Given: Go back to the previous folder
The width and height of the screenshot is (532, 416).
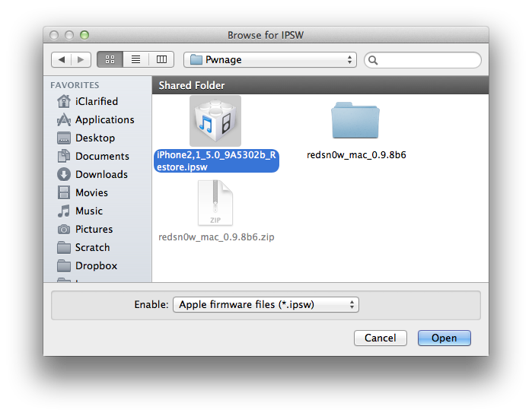Looking at the screenshot, I should click(x=62, y=59).
